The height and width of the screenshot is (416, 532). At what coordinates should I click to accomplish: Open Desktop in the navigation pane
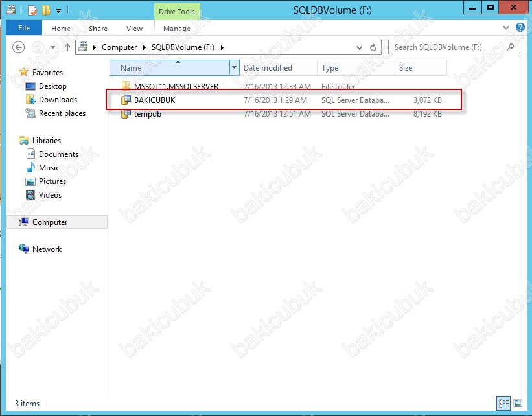[x=52, y=86]
